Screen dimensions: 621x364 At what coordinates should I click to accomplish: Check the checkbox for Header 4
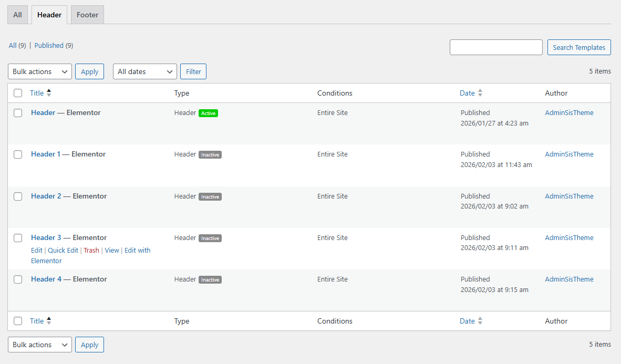coord(18,279)
